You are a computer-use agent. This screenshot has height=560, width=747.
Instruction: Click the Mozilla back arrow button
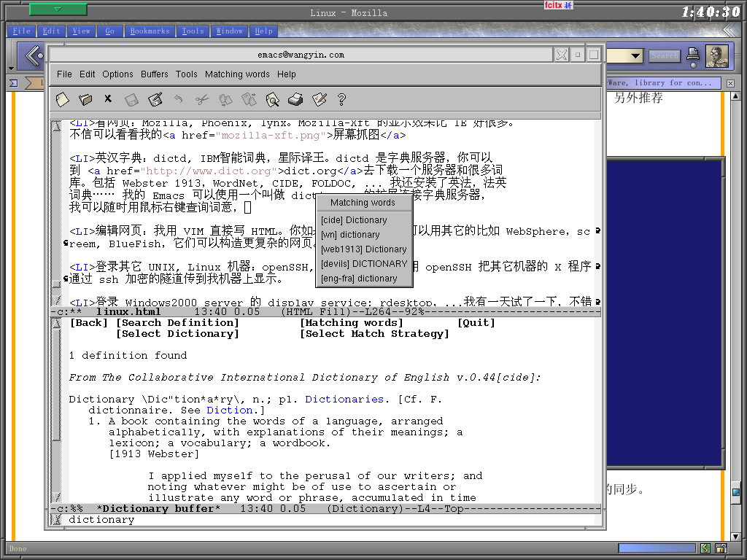(x=31, y=55)
